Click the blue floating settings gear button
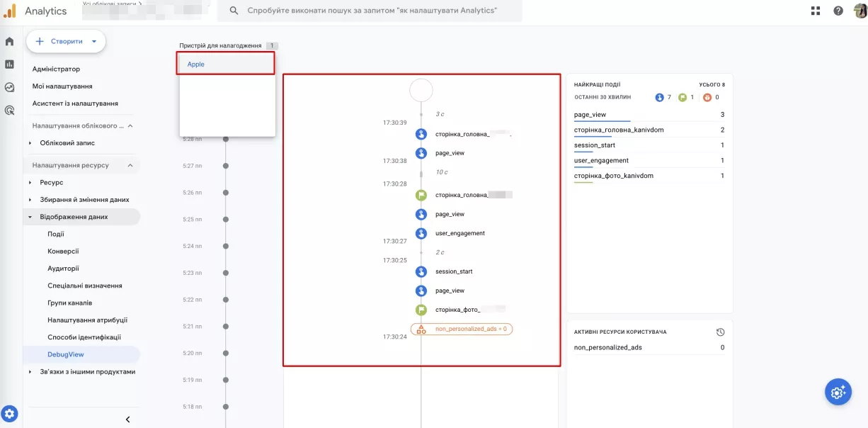 pos(838,392)
